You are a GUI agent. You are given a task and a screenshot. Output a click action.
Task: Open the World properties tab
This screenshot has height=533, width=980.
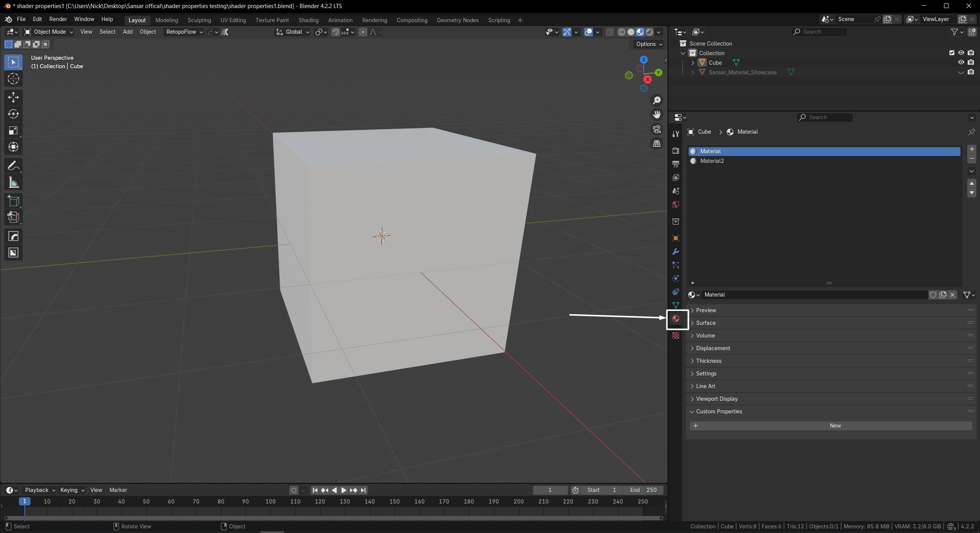pos(676,205)
